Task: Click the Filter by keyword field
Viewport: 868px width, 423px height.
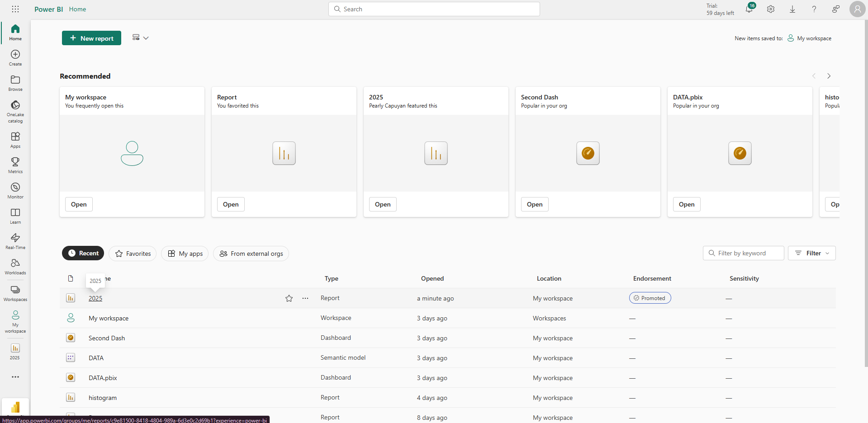Action: pyautogui.click(x=743, y=253)
